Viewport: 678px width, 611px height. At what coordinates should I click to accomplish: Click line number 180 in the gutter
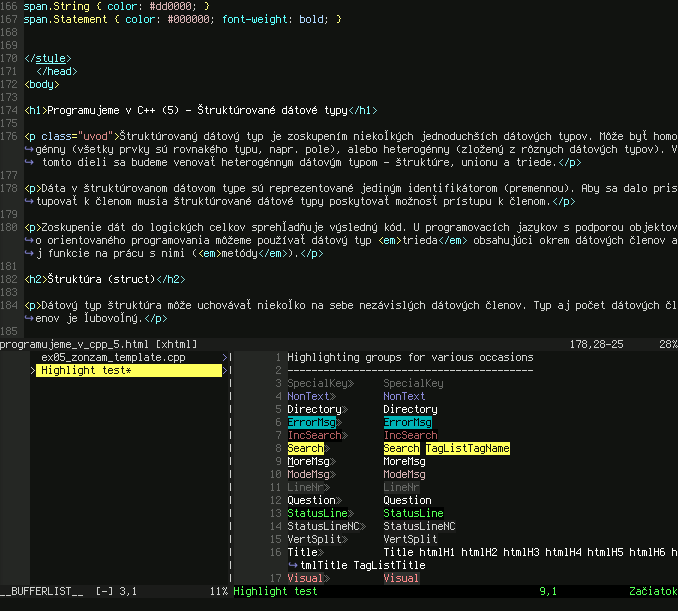click(x=9, y=227)
